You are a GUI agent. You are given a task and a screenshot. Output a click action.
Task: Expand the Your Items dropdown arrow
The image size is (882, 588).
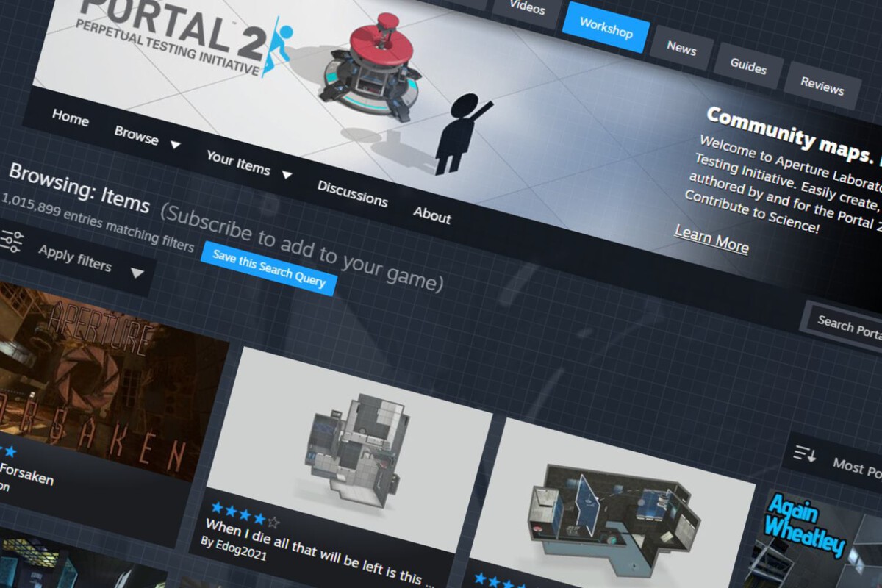tap(287, 175)
